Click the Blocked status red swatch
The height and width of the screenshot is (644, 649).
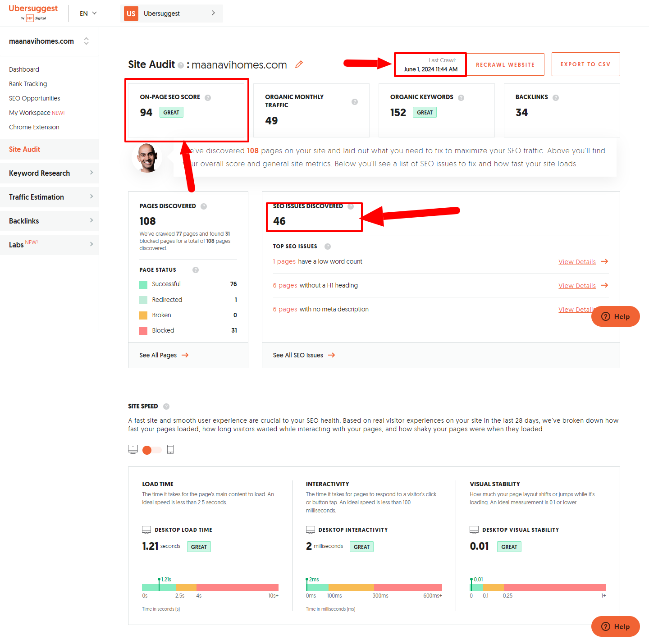click(143, 331)
